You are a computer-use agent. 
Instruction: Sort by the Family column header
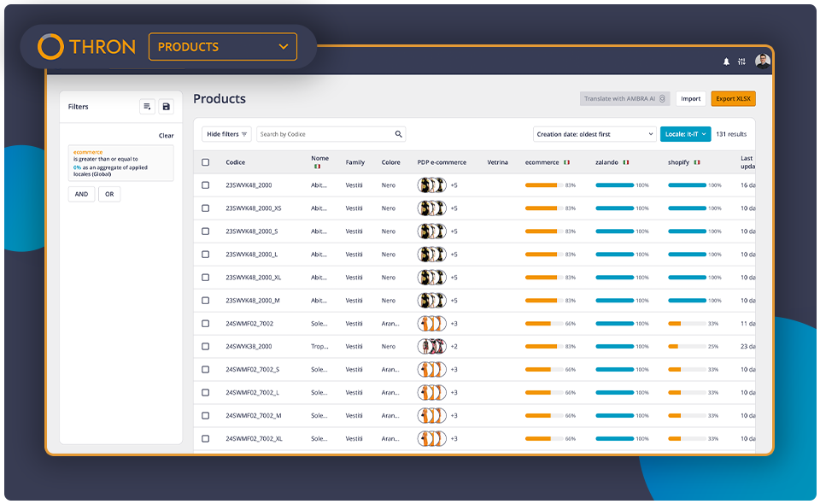tap(355, 162)
